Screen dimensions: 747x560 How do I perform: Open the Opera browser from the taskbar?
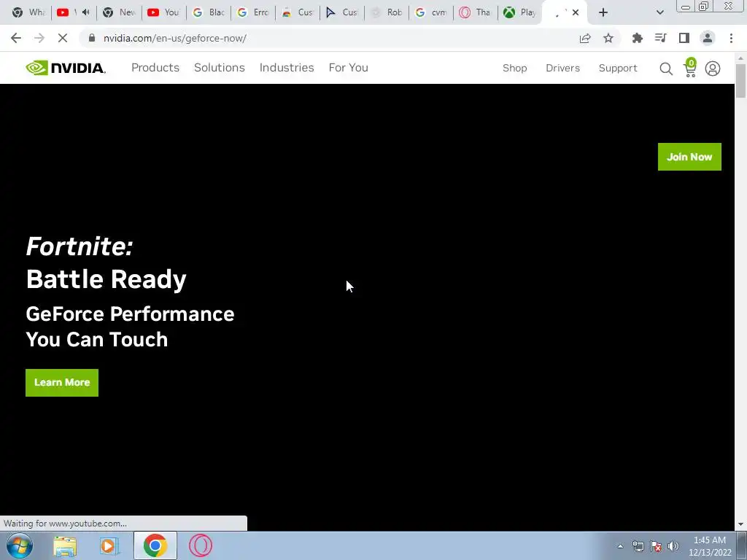click(x=200, y=545)
